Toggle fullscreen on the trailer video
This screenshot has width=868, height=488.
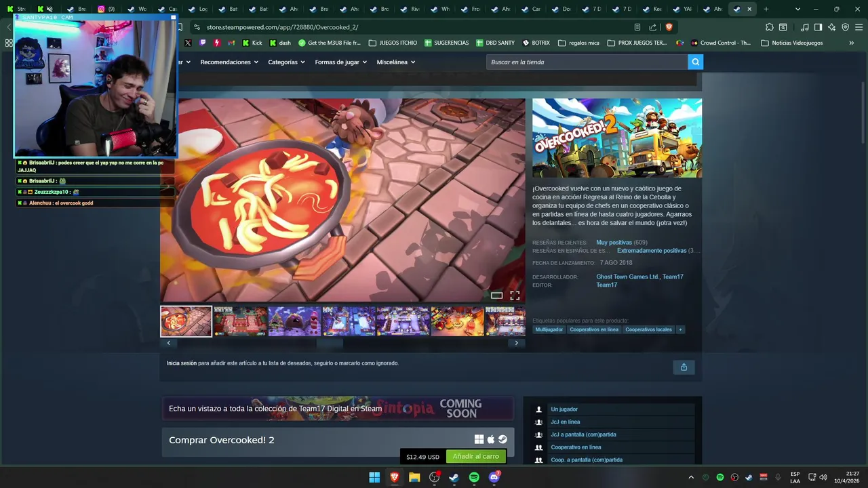tap(515, 295)
